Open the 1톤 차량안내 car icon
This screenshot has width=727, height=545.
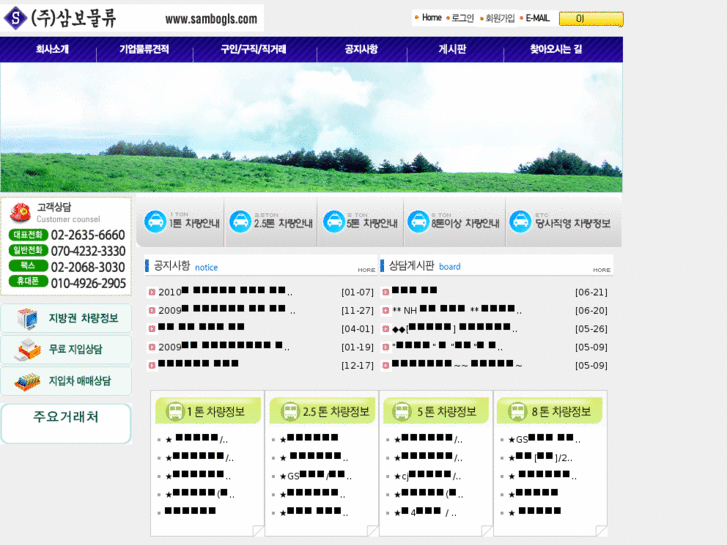155,221
